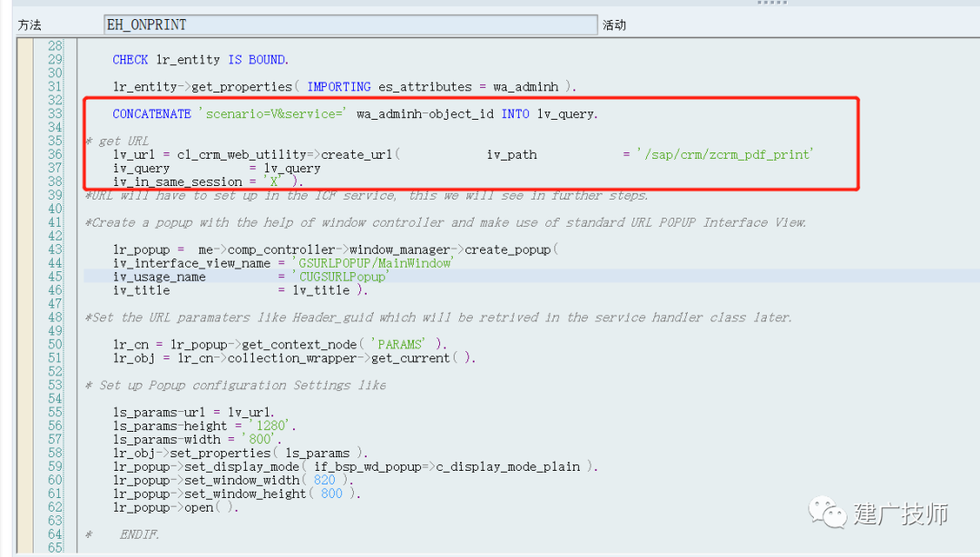Click the 'GSURLPOPUP/MainWindow' string
The height and width of the screenshot is (557, 980).
tap(374, 263)
